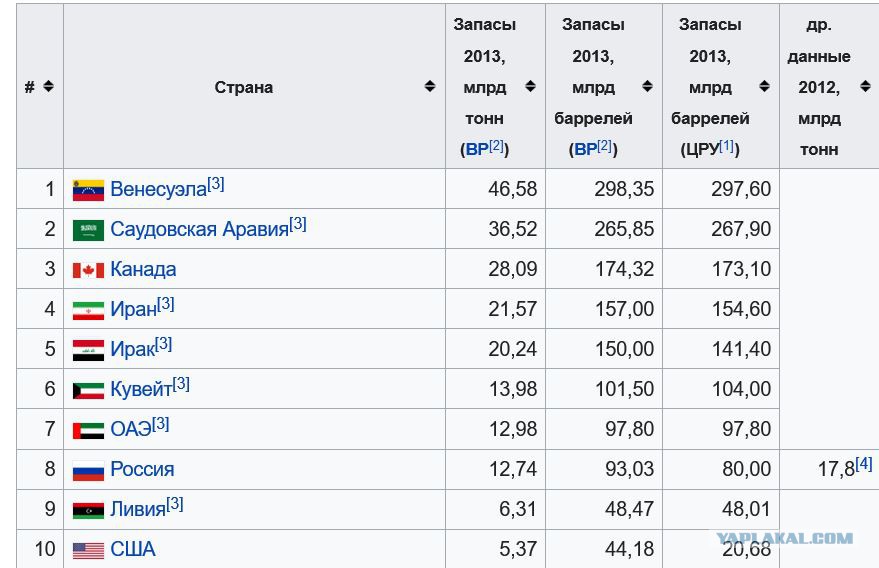Open footnote [1] next to ЦРУ
The width and height of the screenshot is (879, 568).
[x=727, y=146]
